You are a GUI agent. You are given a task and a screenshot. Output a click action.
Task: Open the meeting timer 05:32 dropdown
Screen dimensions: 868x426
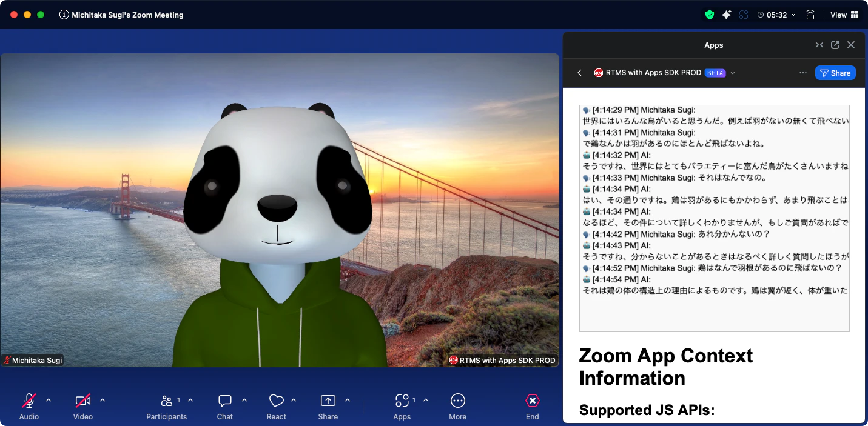click(x=777, y=15)
